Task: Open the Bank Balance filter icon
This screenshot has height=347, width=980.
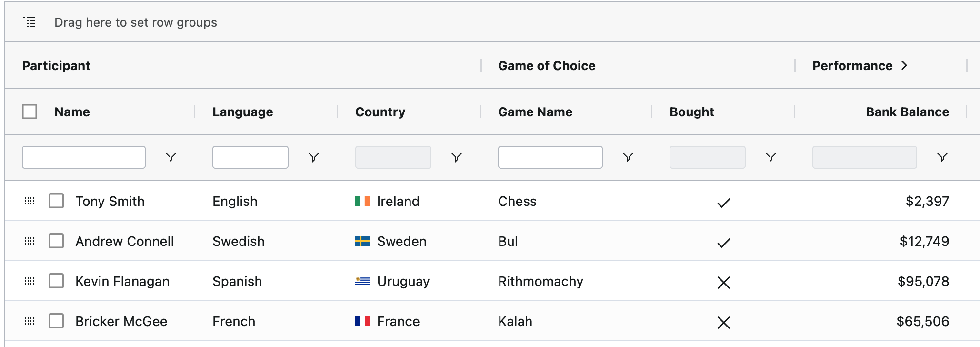Action: 942,157
